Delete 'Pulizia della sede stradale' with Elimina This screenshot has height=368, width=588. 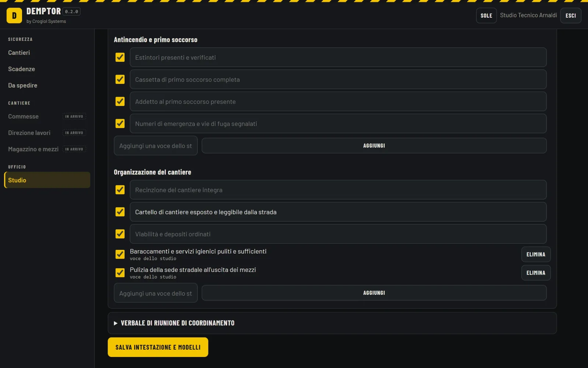(536, 273)
